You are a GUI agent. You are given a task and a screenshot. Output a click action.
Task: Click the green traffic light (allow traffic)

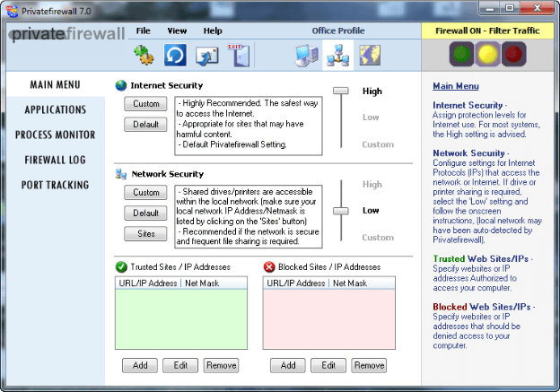click(461, 54)
